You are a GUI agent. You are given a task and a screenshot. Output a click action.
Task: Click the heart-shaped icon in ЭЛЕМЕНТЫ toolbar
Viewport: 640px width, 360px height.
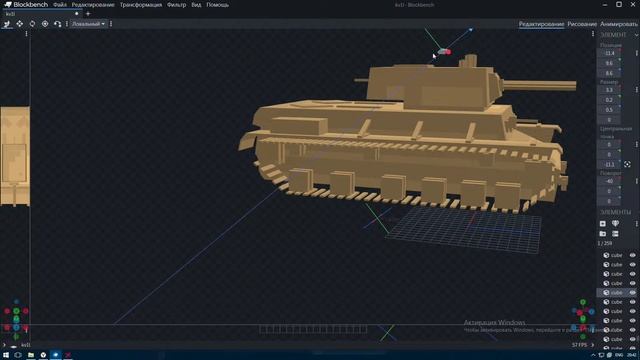615,224
